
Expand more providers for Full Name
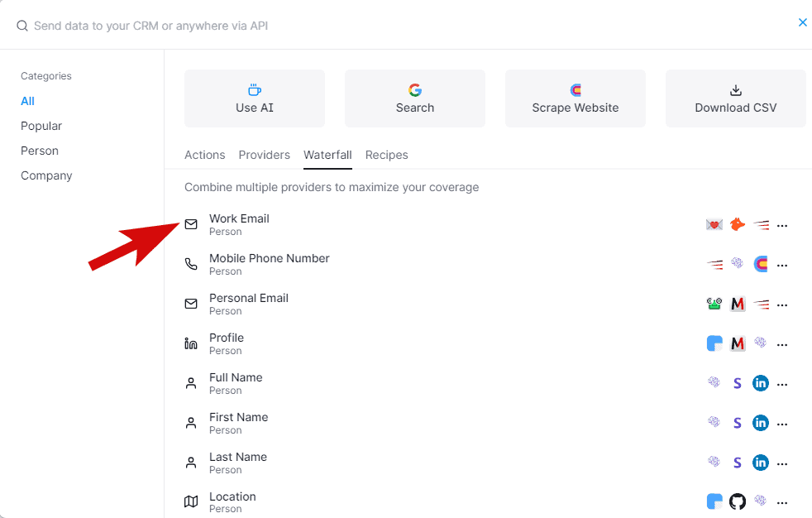[x=782, y=385]
